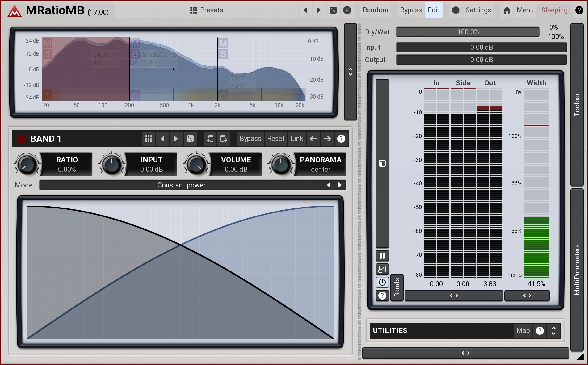
Task: Expand the Utilities panel with arrows
Action: [x=554, y=331]
